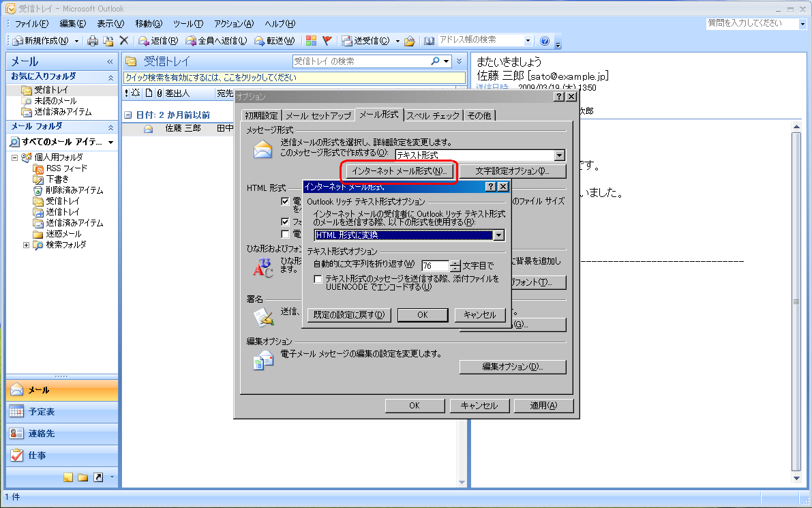The image size is (812, 508).
Task: Click the reading pane scrollbar down arrow
Action: click(796, 478)
